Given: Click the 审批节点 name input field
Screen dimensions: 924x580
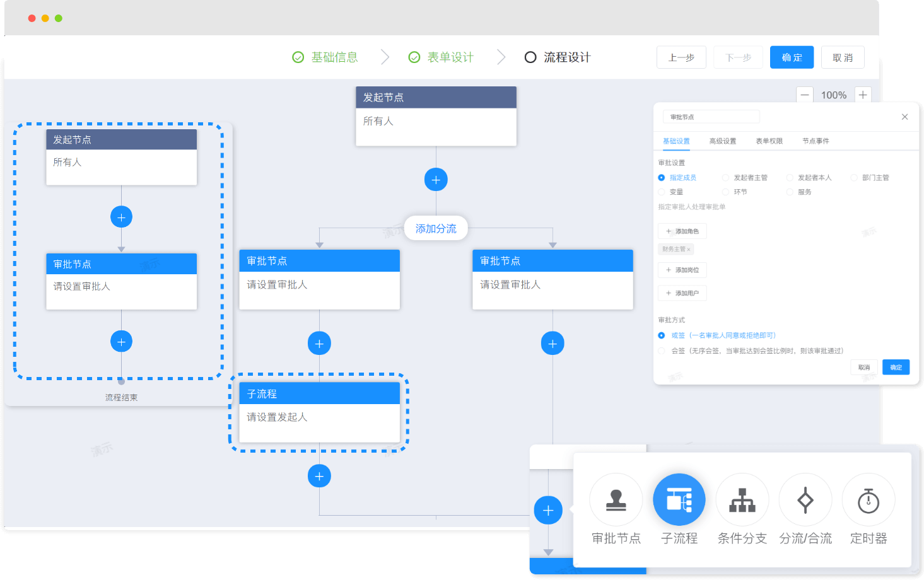Looking at the screenshot, I should click(x=711, y=117).
